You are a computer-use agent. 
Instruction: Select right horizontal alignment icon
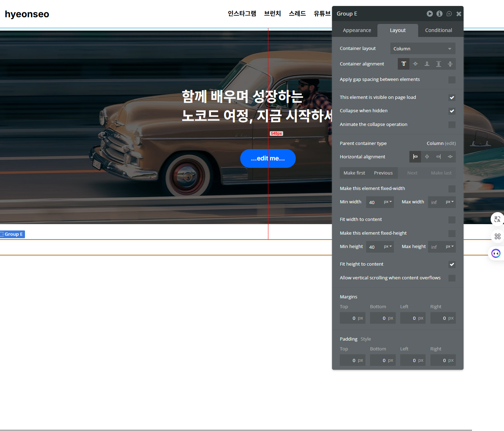(439, 157)
